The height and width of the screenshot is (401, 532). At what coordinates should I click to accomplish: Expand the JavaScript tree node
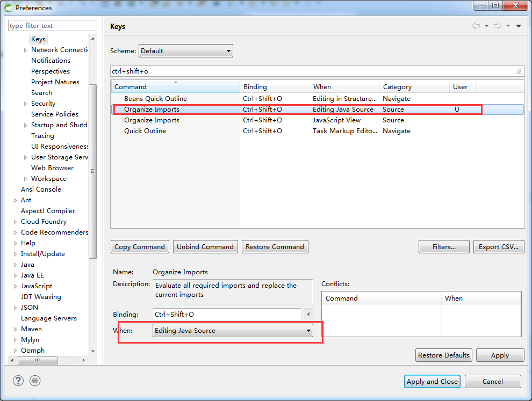(15, 287)
